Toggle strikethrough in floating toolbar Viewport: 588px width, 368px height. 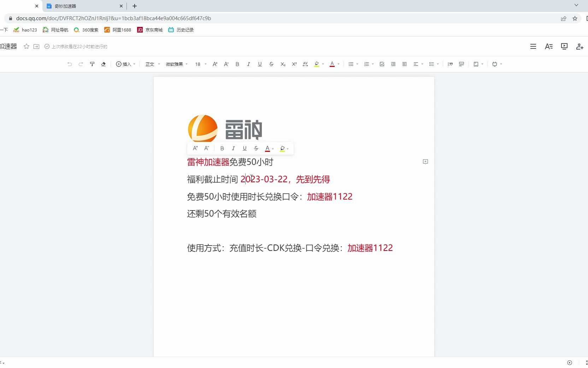coord(256,148)
